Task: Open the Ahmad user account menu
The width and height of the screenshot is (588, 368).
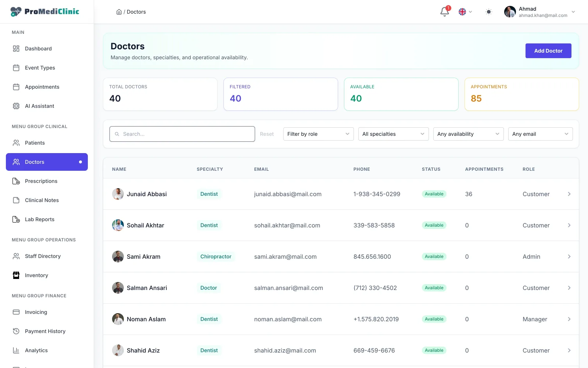Action: coord(539,12)
